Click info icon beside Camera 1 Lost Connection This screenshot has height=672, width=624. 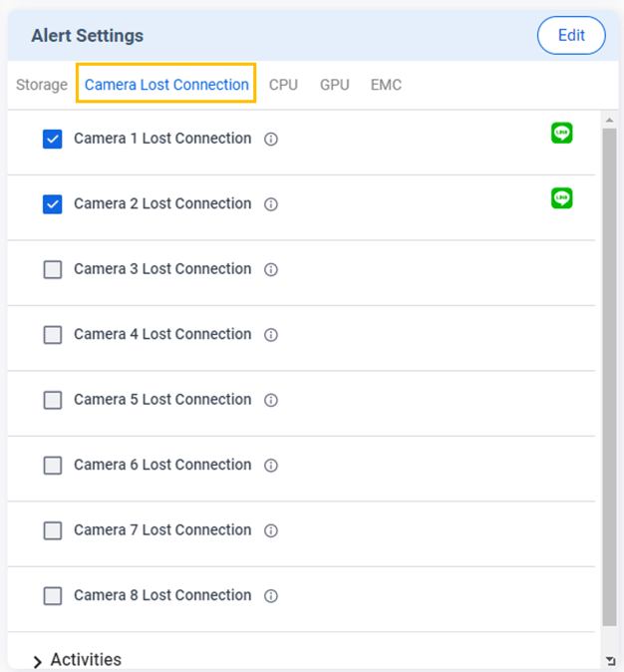tap(271, 140)
